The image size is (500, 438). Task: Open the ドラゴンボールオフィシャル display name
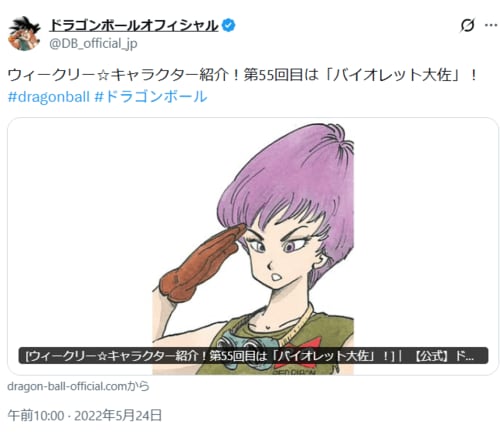point(134,26)
